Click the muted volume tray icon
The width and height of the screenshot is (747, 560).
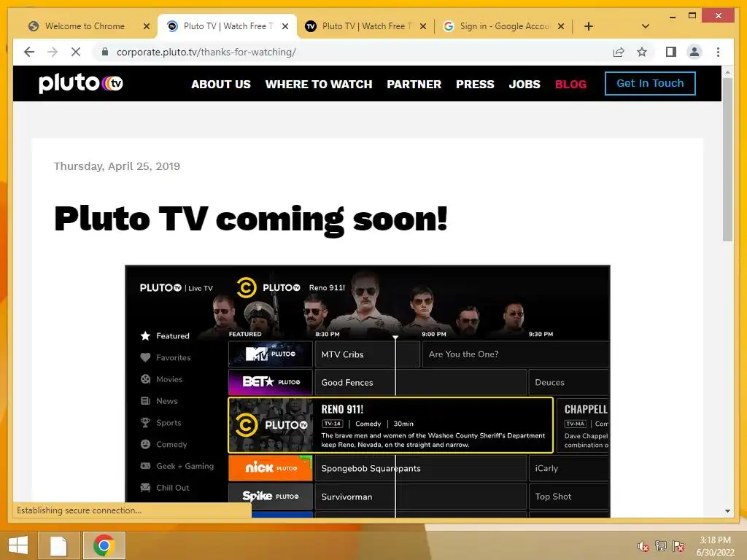pos(643,546)
